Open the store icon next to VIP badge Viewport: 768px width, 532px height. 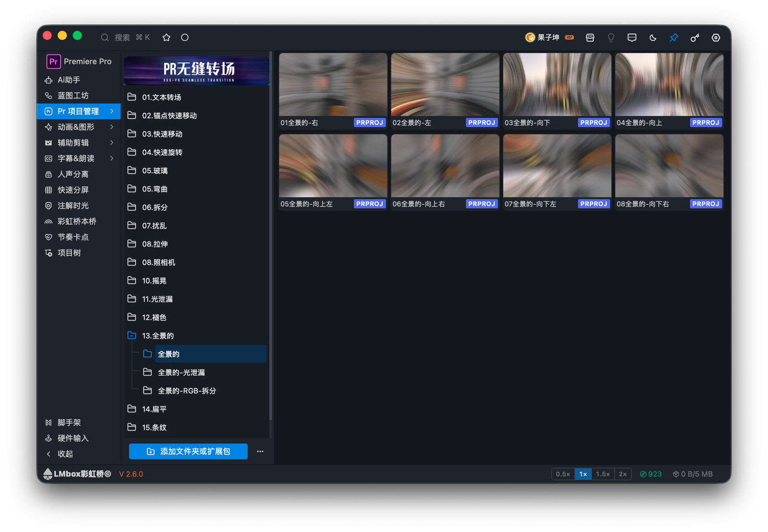coord(590,37)
